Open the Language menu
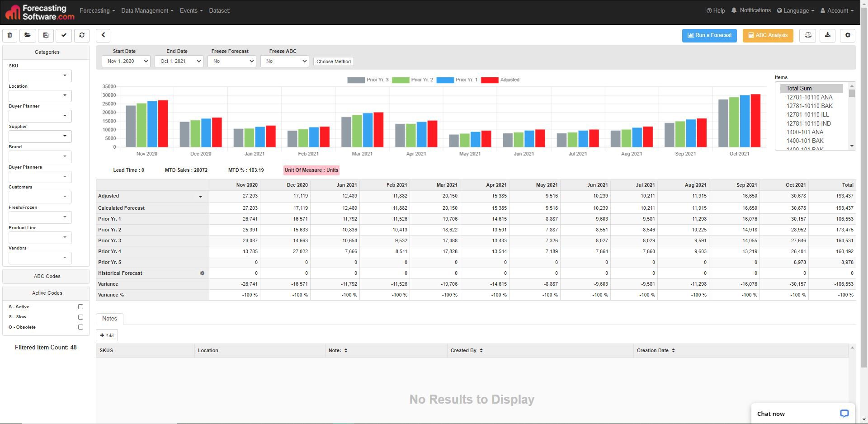The height and width of the screenshot is (424, 868). coord(796,10)
